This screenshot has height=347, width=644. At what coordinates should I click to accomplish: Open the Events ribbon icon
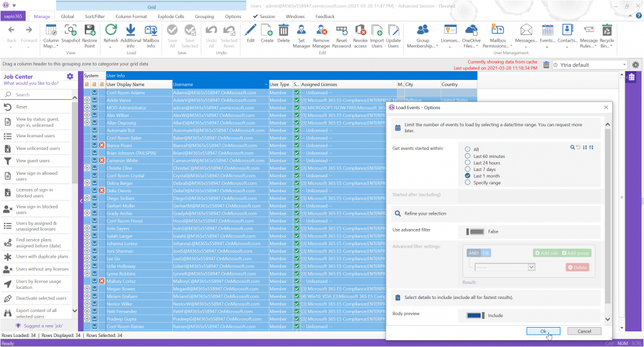click(547, 31)
